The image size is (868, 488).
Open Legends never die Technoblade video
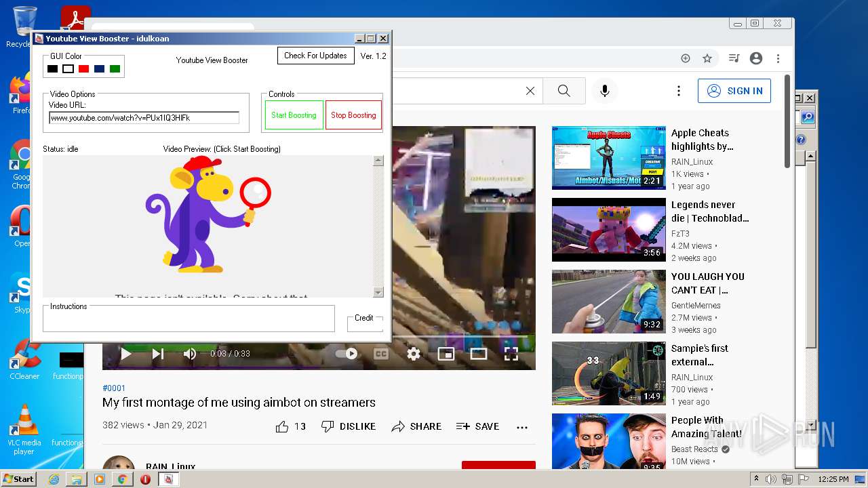click(609, 229)
